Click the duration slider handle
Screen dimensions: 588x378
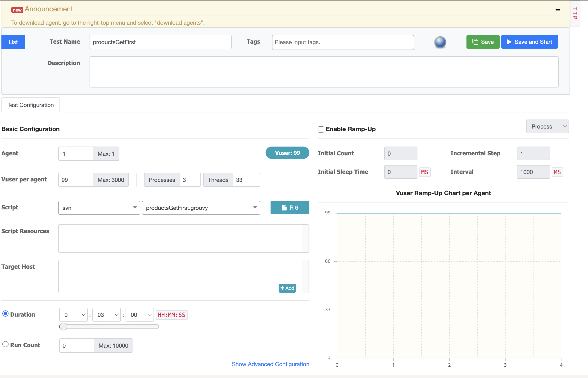click(x=63, y=327)
